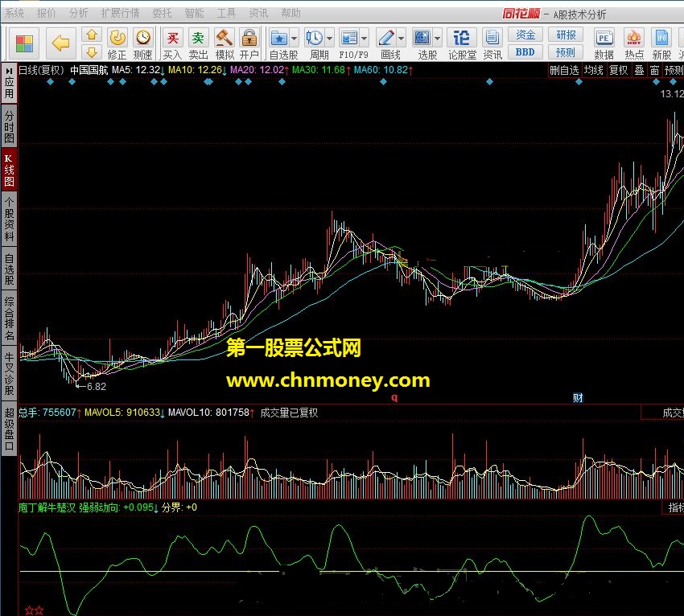The image size is (684, 616).
Task: Open the 分析 menu
Action: pyautogui.click(x=79, y=14)
